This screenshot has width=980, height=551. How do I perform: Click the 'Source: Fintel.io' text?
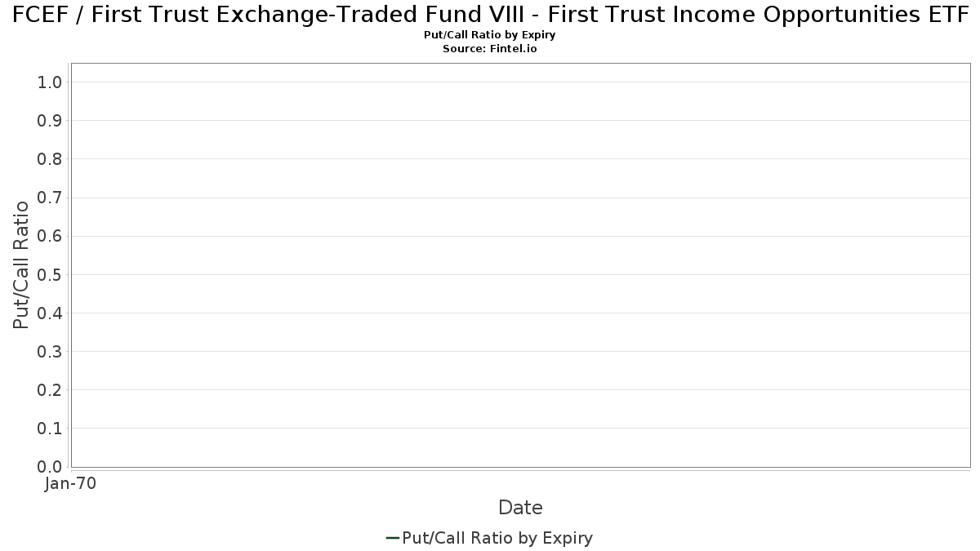[x=490, y=49]
